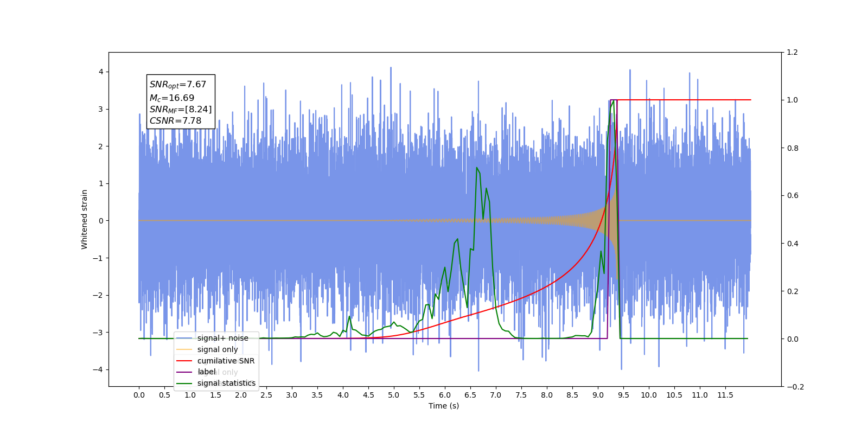
Task: Click the x-axis tick label 9.5
Action: click(623, 395)
